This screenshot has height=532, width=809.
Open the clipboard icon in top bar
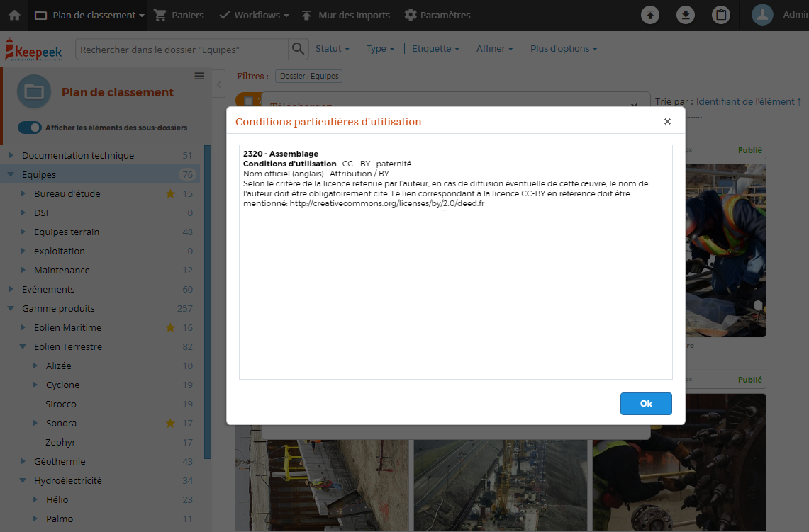(721, 15)
